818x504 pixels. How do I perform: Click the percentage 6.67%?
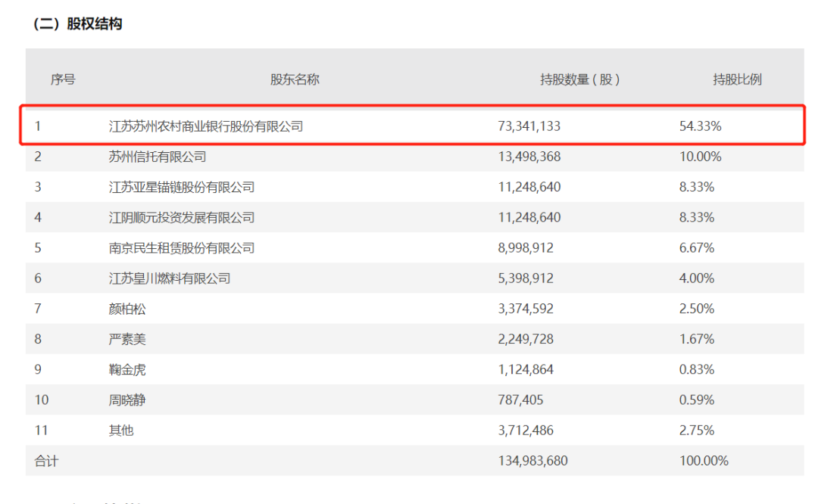(697, 247)
